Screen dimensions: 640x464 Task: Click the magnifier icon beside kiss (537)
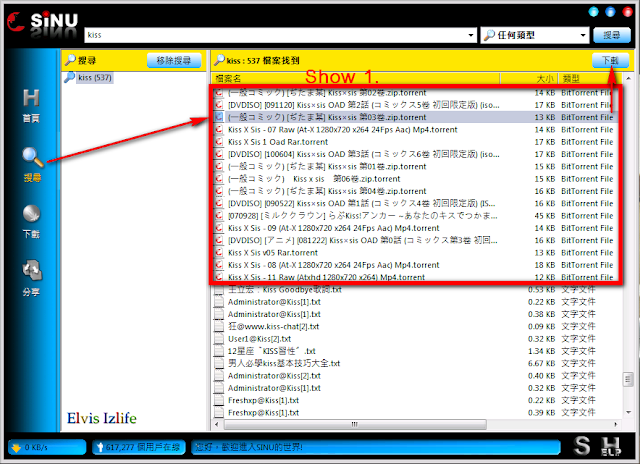[x=70, y=77]
